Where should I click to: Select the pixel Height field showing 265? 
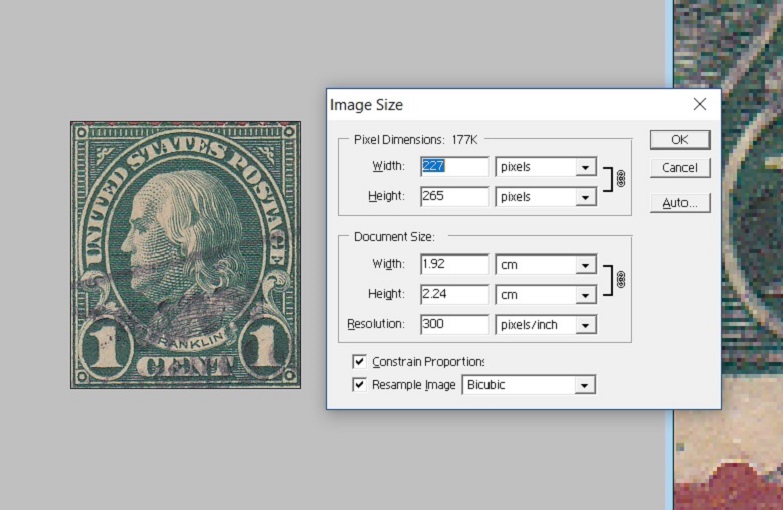[454, 196]
